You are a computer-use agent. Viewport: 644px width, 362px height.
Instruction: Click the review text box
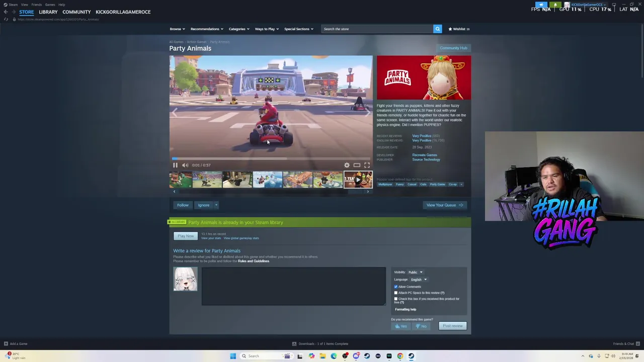[x=294, y=287]
